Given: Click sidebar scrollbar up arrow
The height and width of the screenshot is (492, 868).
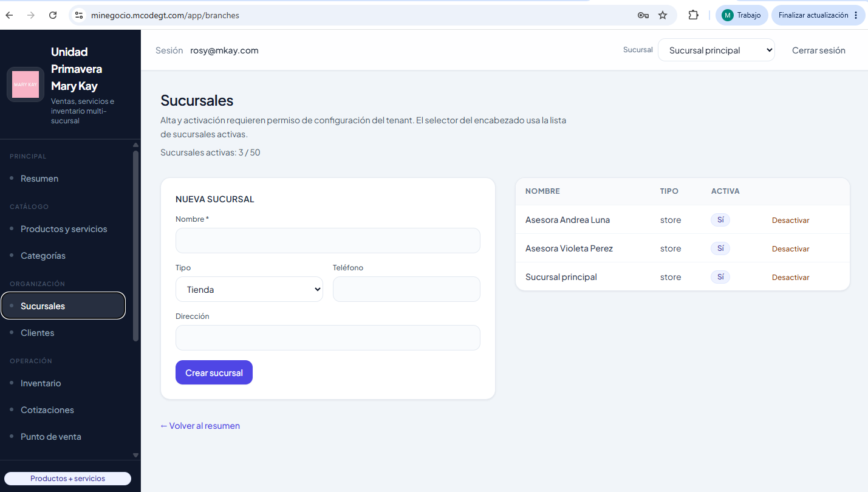Looking at the screenshot, I should [135, 145].
